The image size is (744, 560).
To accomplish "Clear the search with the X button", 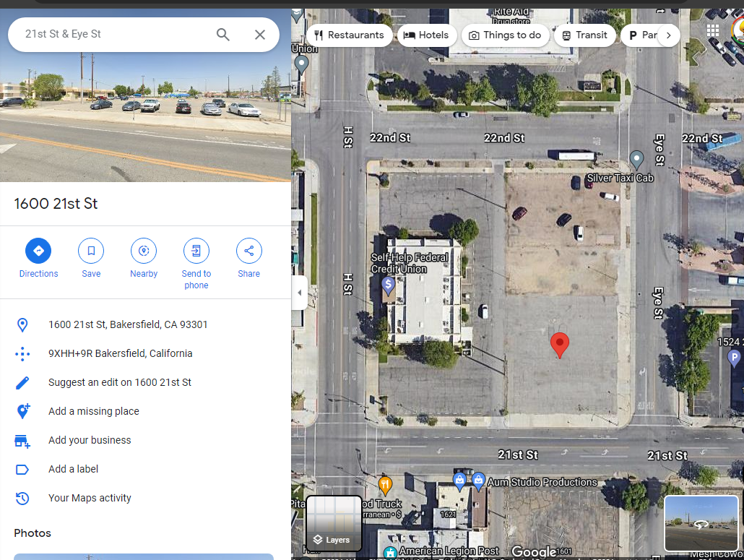I will coord(259,34).
